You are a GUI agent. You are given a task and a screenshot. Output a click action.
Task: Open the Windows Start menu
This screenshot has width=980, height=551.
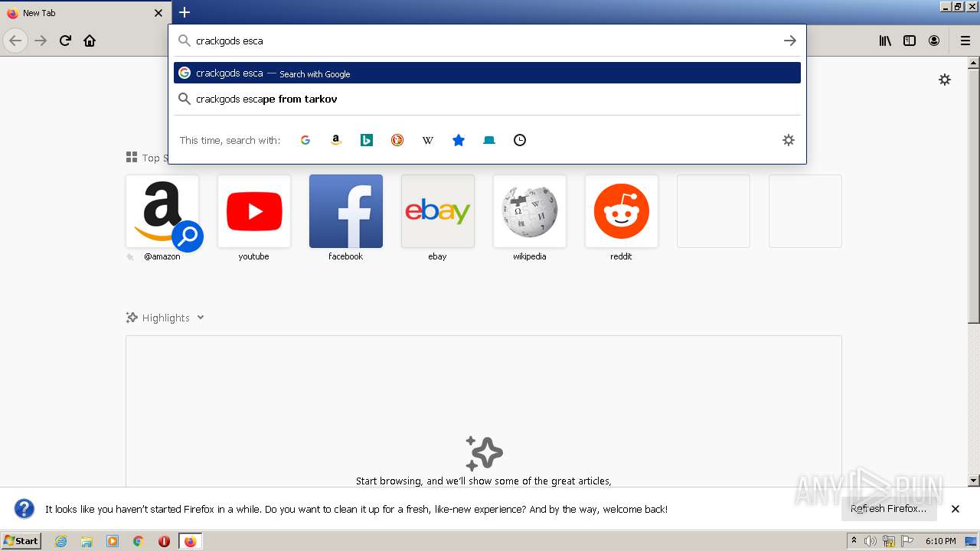[21, 540]
